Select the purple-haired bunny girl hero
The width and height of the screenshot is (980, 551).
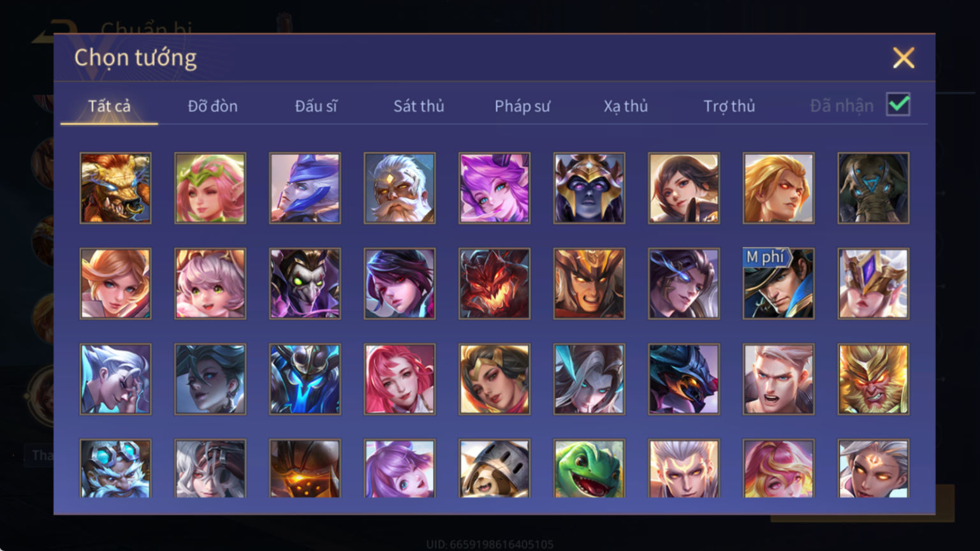[x=494, y=188]
